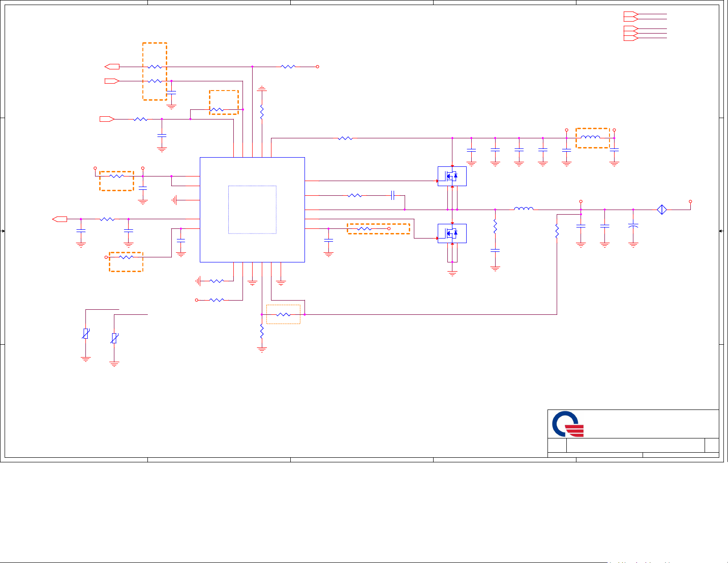Select the snubber resistor below the switch node
This screenshot has height=563, width=728.
tap(495, 226)
